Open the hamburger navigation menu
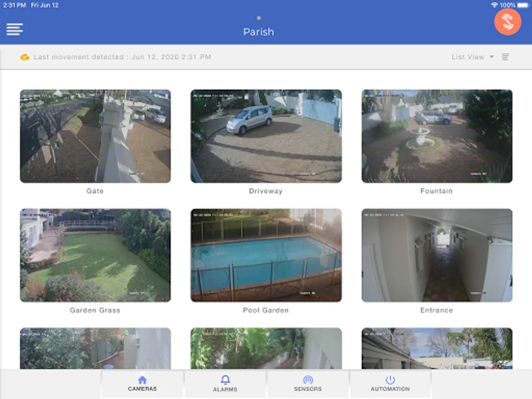The height and width of the screenshot is (399, 532). point(15,30)
